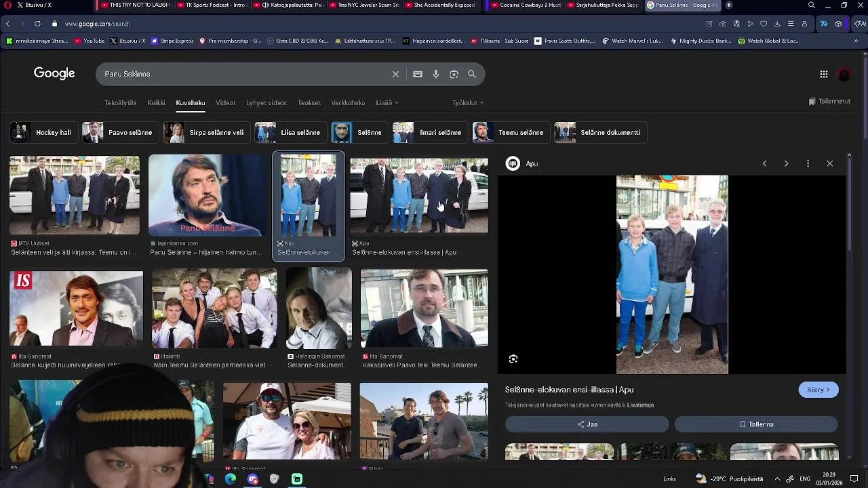This screenshot has height=488, width=868.
Task: Switch to the Tekoälytila tab
Action: click(x=121, y=103)
